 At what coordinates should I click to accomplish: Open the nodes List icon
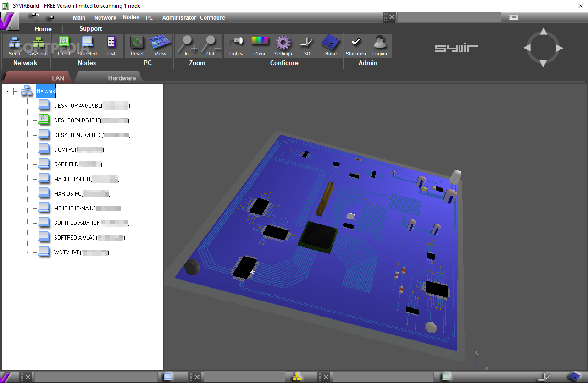111,43
